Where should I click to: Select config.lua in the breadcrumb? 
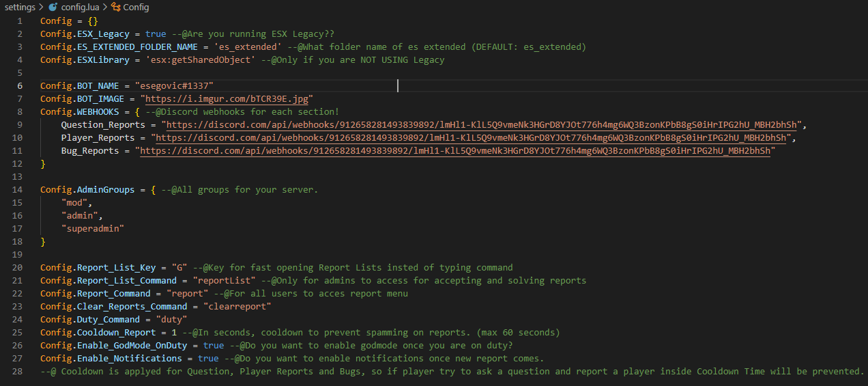pyautogui.click(x=79, y=7)
